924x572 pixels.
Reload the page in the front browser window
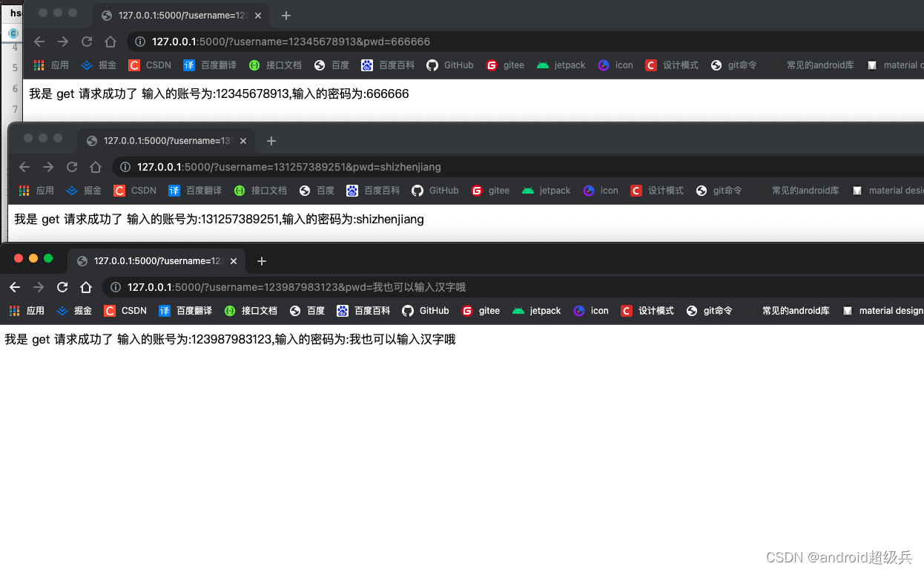[62, 287]
